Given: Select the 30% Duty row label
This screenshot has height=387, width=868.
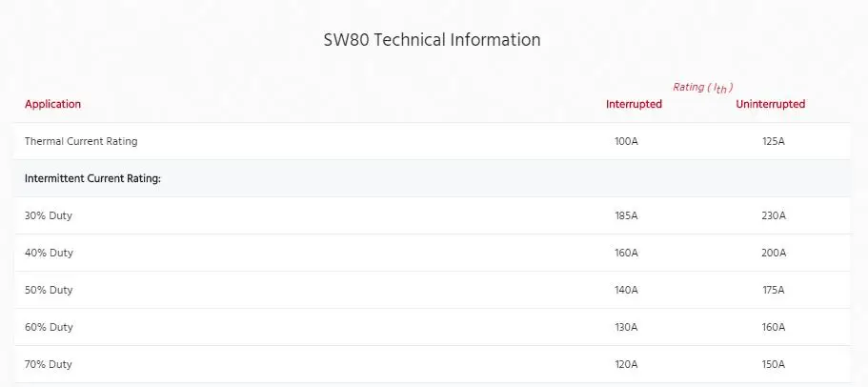Looking at the screenshot, I should [49, 215].
